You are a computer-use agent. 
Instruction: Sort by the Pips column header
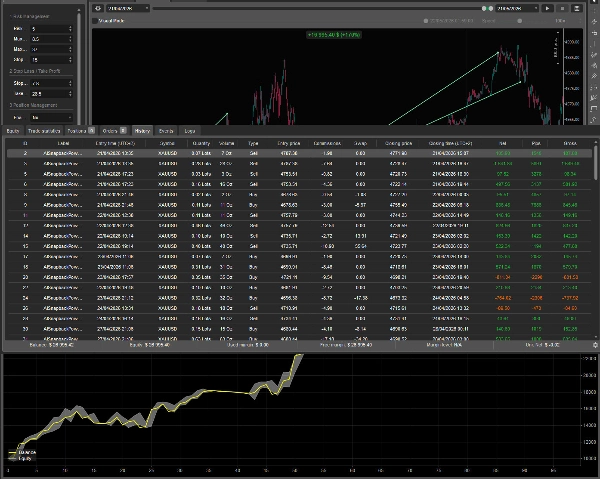(536, 143)
